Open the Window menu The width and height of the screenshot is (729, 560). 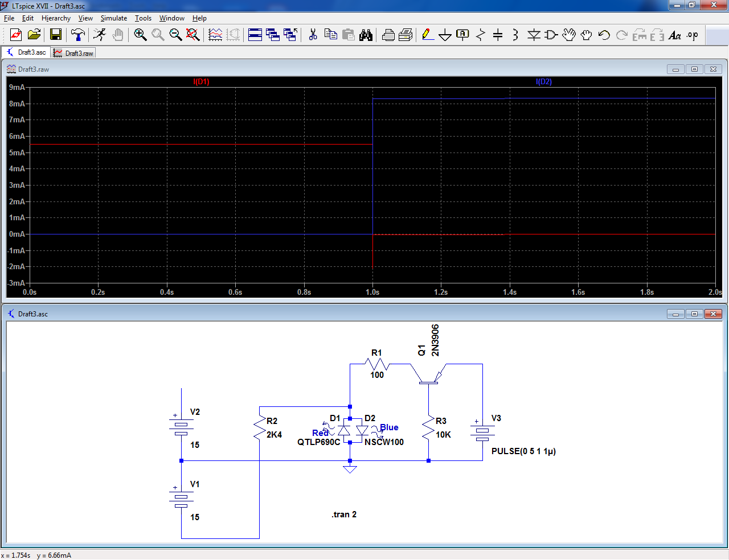pyautogui.click(x=172, y=18)
